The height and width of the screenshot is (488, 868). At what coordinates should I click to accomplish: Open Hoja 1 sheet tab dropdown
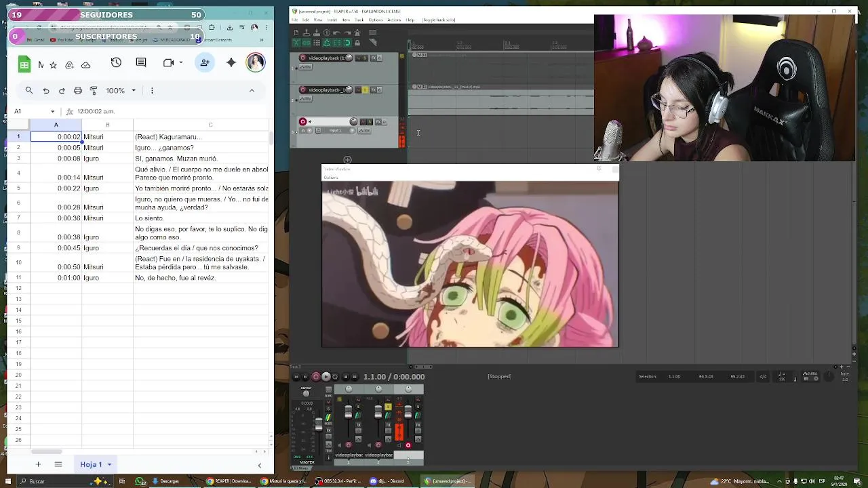pyautogui.click(x=109, y=464)
